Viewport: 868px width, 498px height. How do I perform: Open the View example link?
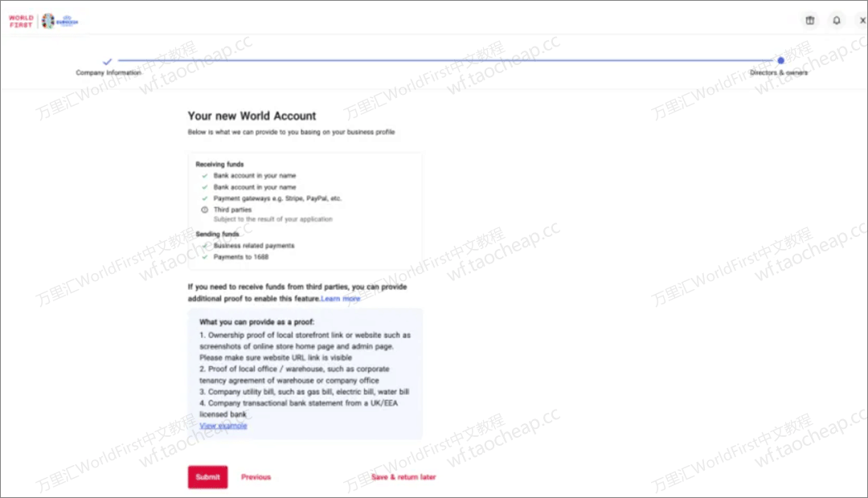[223, 426]
